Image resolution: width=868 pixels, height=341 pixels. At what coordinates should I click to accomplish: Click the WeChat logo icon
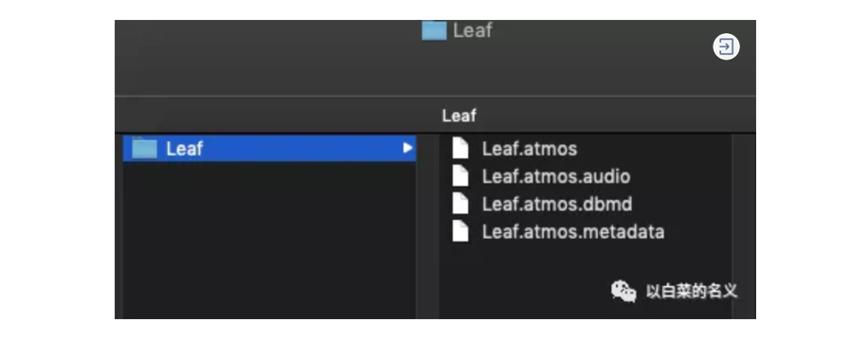tap(624, 291)
